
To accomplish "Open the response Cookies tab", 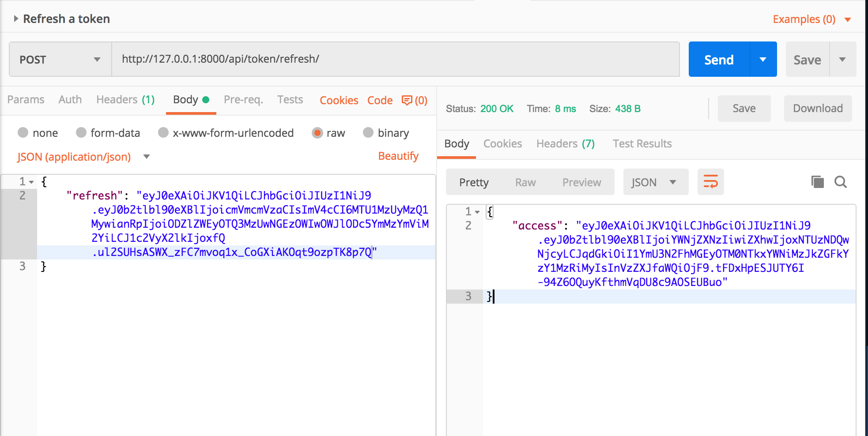I will pyautogui.click(x=502, y=144).
